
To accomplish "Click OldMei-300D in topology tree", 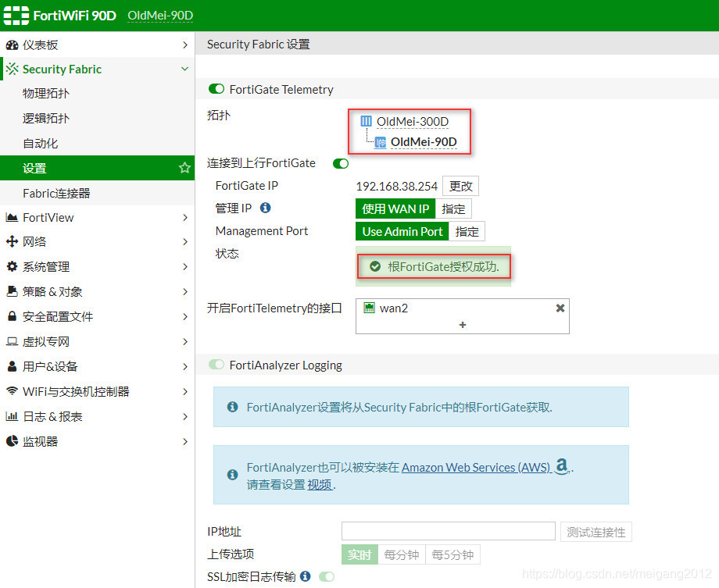I will click(x=412, y=122).
